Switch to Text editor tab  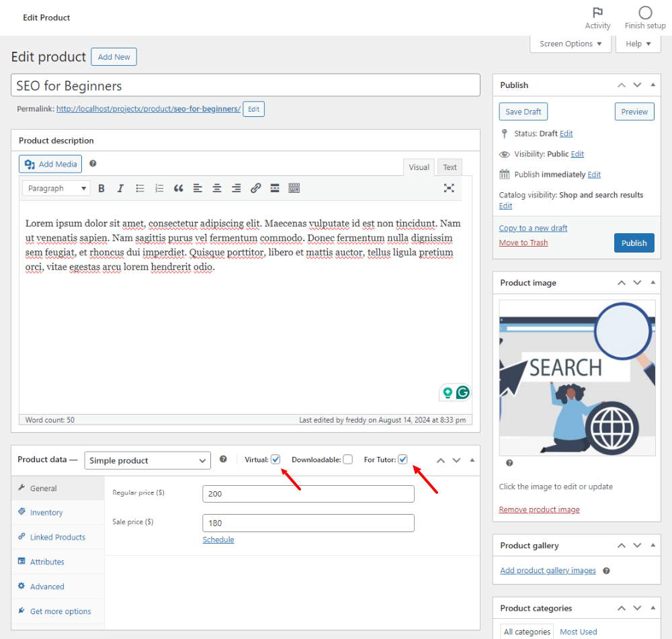450,167
